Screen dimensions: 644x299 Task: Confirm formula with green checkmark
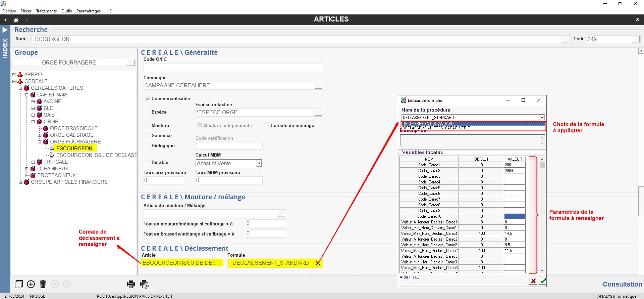point(543,281)
